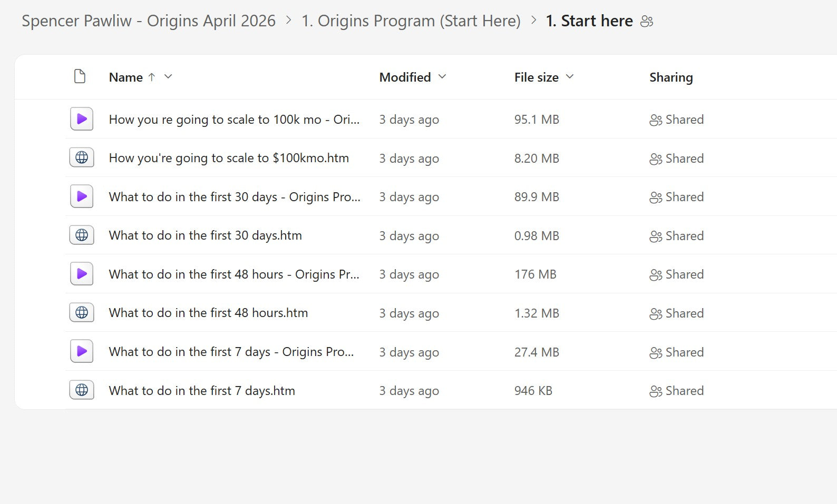
Task: Click file type column header icon
Action: coord(80,76)
